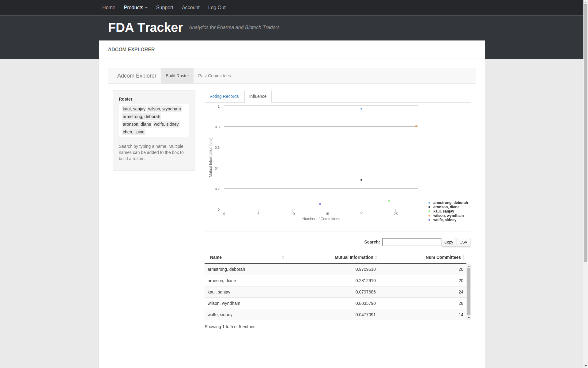Click the wolfe, sidney roster tag
This screenshot has height=368, width=588.
pyautogui.click(x=166, y=124)
